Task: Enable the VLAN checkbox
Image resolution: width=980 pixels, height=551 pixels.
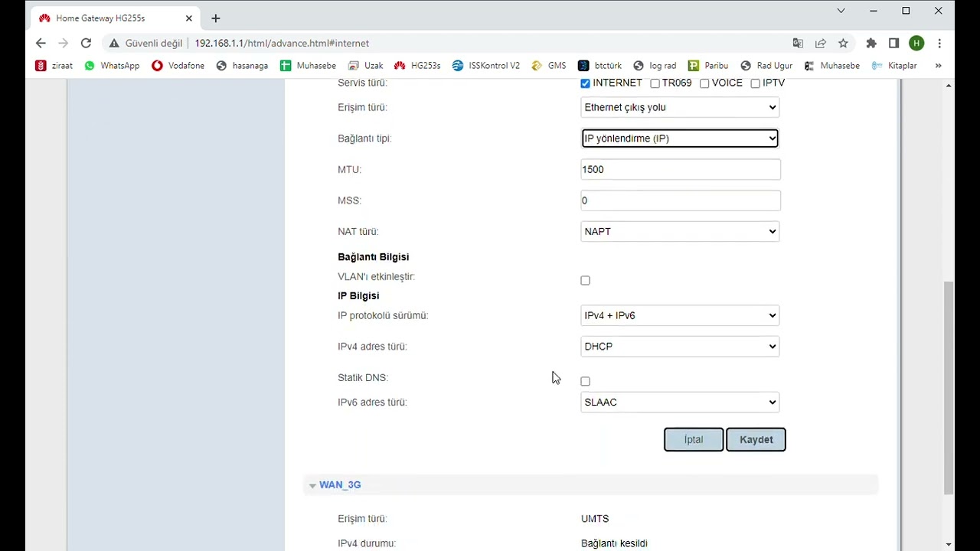Action: 585,281
